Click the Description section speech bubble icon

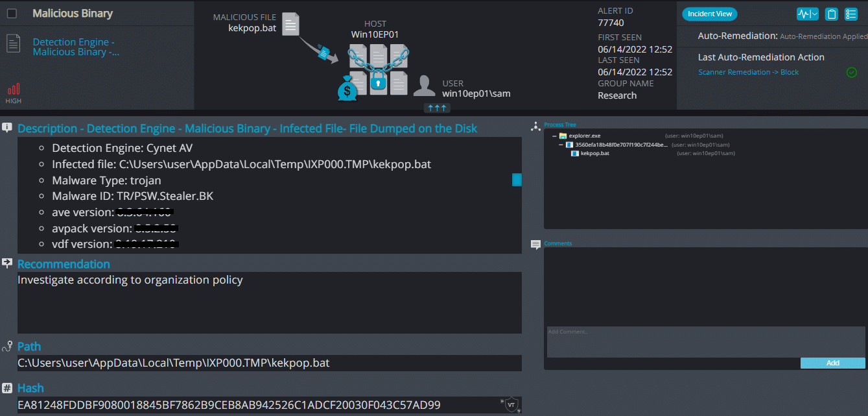click(x=7, y=128)
